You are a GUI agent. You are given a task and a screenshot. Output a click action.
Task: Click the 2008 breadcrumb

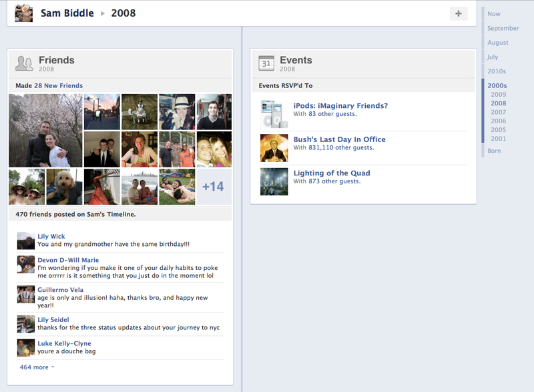point(123,13)
